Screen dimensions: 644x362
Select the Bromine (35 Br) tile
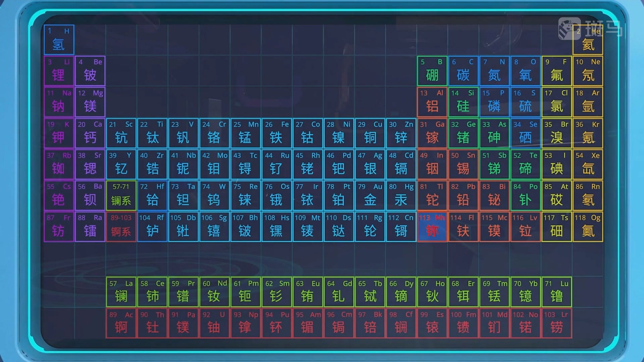pos(557,133)
